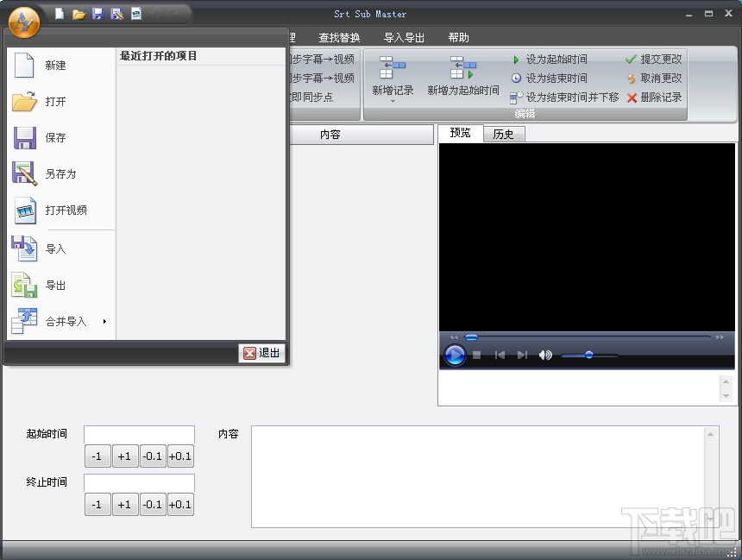
Task: Click -1 button under 终止时间
Action: (97, 505)
